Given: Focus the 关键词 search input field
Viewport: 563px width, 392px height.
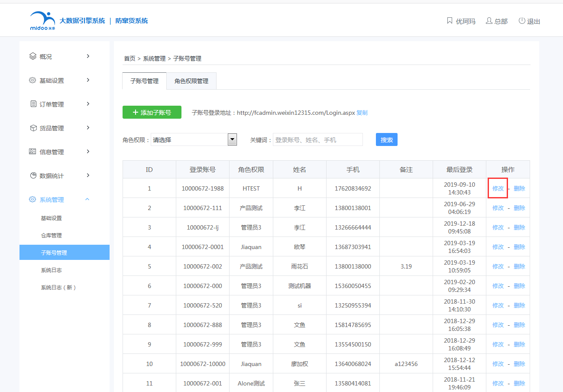Looking at the screenshot, I should tap(318, 139).
